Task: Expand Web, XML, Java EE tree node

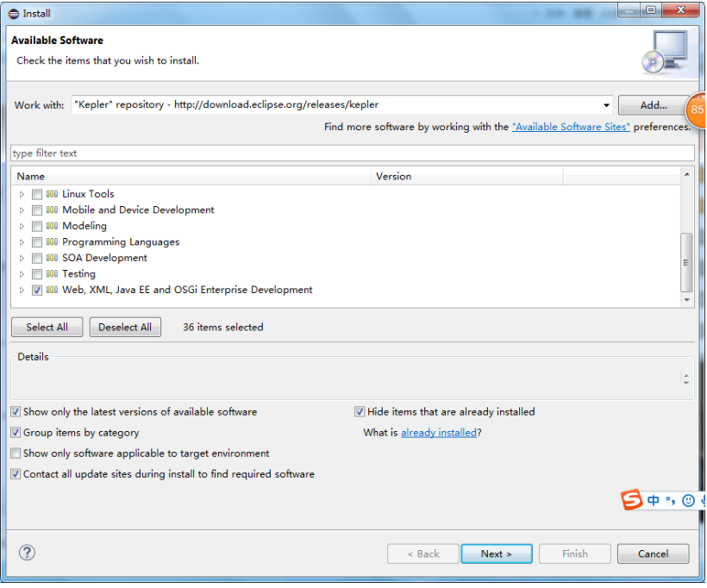Action: 22,290
